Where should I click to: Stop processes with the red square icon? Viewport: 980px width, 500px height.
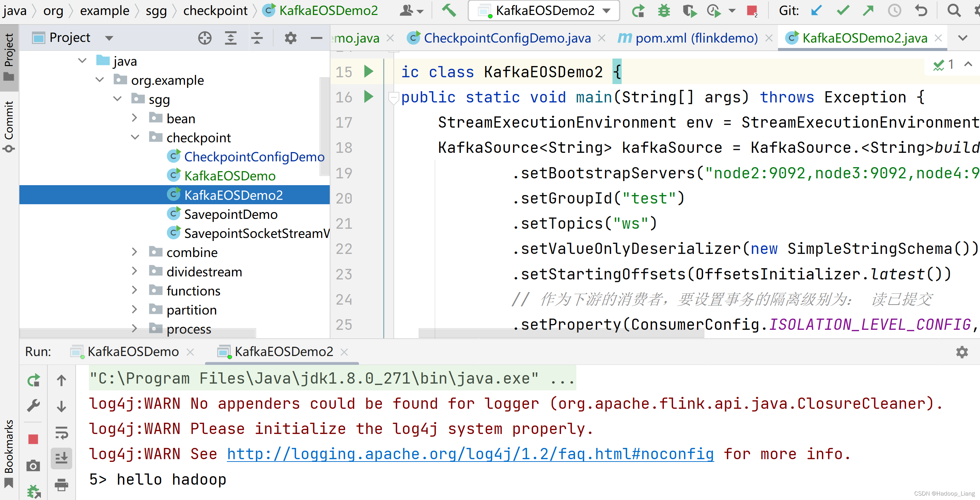(751, 11)
